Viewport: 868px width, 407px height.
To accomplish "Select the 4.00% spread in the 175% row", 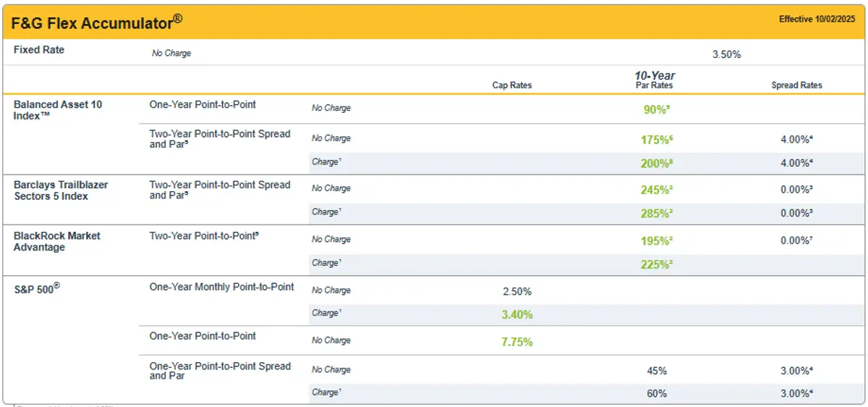I will pyautogui.click(x=799, y=139).
